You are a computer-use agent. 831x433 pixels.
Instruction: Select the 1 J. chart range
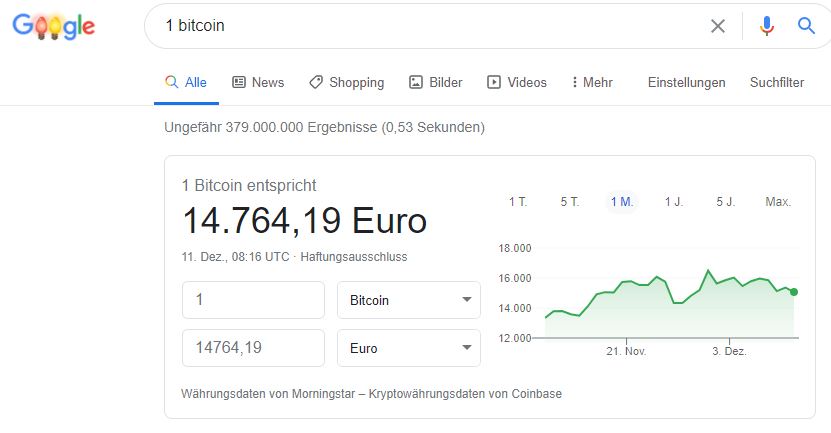pyautogui.click(x=674, y=202)
